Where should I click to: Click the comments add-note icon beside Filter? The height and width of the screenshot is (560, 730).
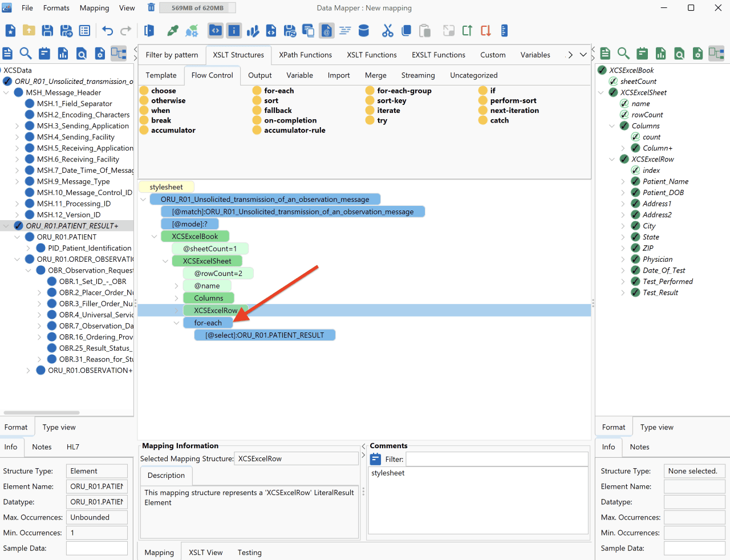pyautogui.click(x=376, y=459)
